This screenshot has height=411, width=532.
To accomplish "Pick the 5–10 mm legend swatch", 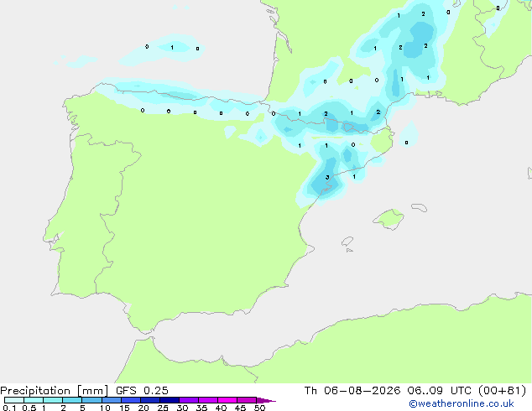I will (x=91, y=400).
